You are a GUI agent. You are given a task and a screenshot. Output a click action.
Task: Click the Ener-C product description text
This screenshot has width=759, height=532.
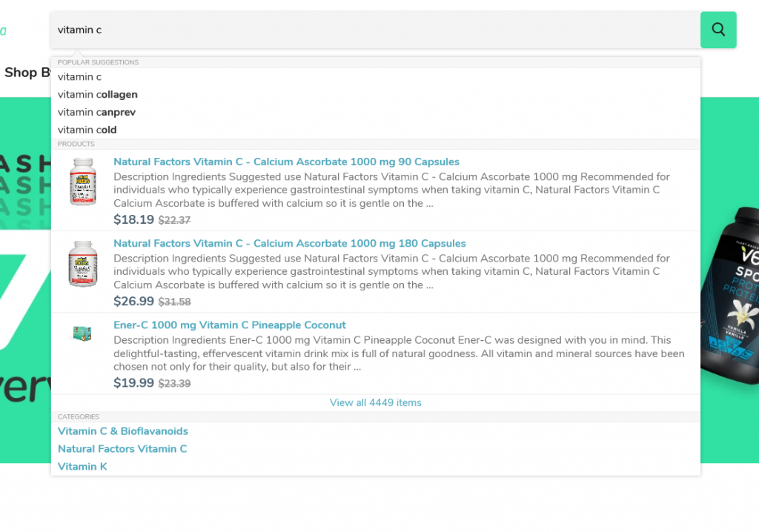pyautogui.click(x=399, y=353)
